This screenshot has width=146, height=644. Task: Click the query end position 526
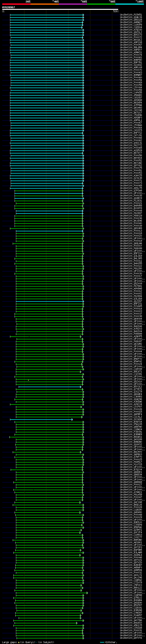click(x=115, y=11)
